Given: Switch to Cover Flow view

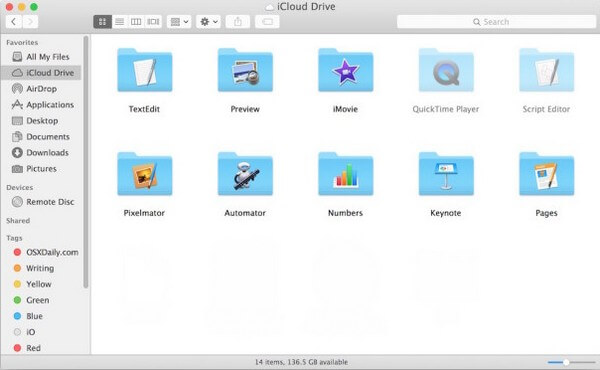Looking at the screenshot, I should (153, 22).
